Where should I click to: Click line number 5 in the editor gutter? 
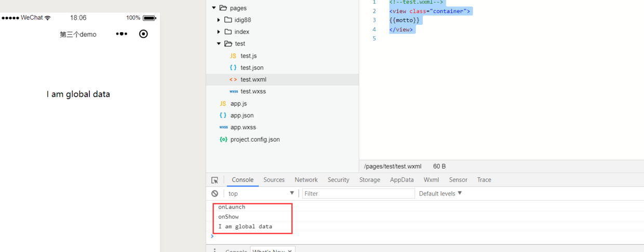point(374,39)
